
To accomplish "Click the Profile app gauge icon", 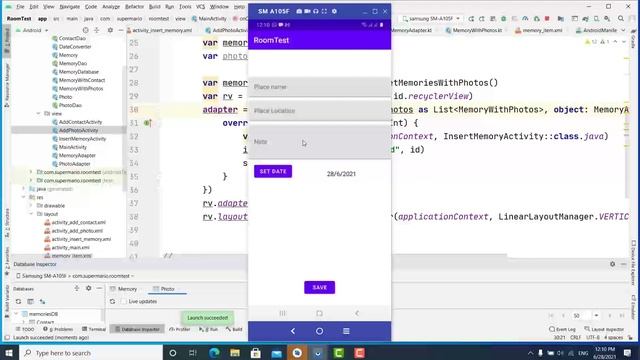I will [525, 18].
